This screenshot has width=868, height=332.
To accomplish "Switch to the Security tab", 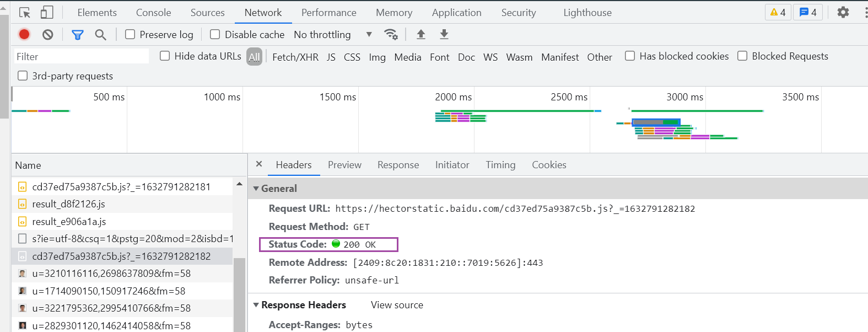I will pyautogui.click(x=519, y=12).
